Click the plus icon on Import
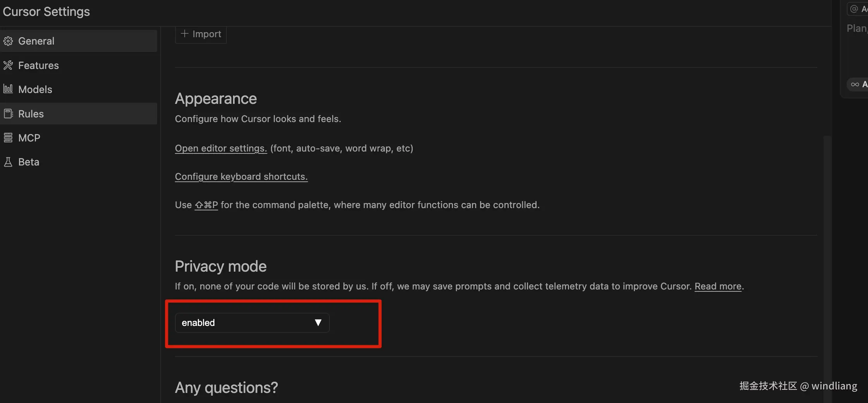The image size is (868, 403). pyautogui.click(x=185, y=34)
